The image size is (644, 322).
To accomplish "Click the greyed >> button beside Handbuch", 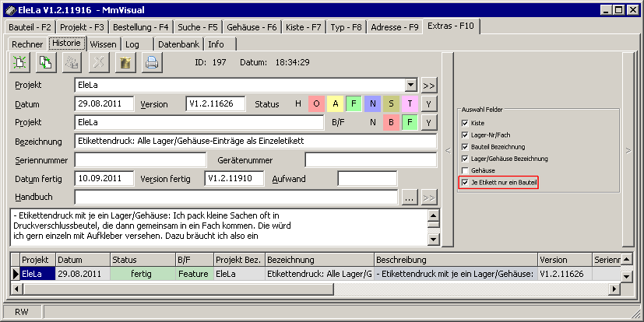I will tap(429, 198).
